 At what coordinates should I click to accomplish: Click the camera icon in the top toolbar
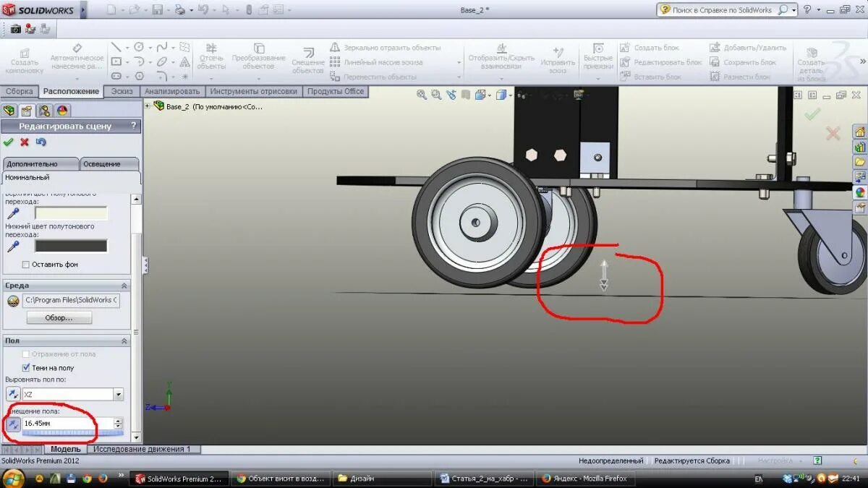15,29
